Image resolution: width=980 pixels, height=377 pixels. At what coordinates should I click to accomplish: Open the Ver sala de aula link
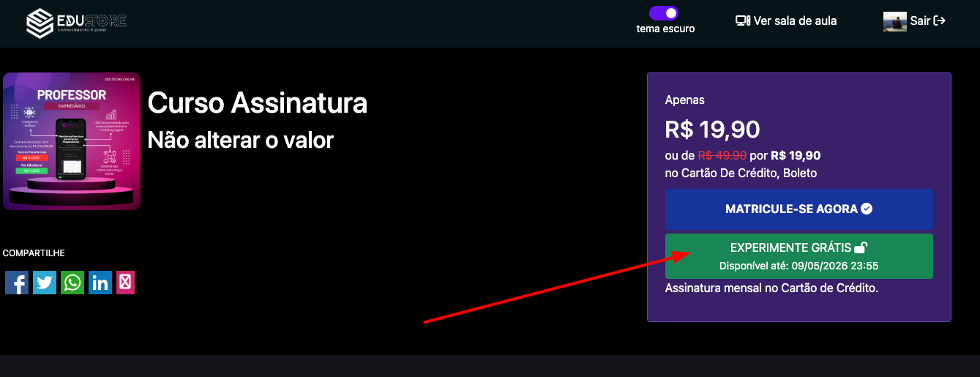(795, 20)
